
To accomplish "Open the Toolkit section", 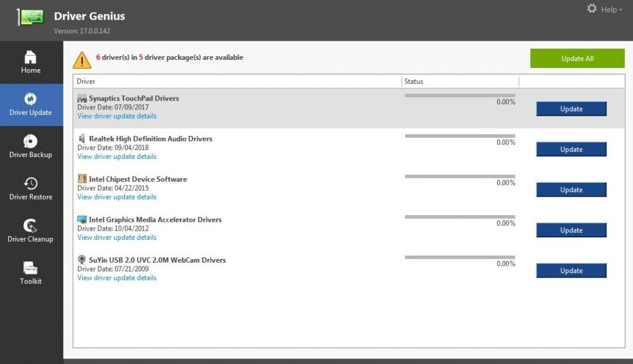I will 30,273.
